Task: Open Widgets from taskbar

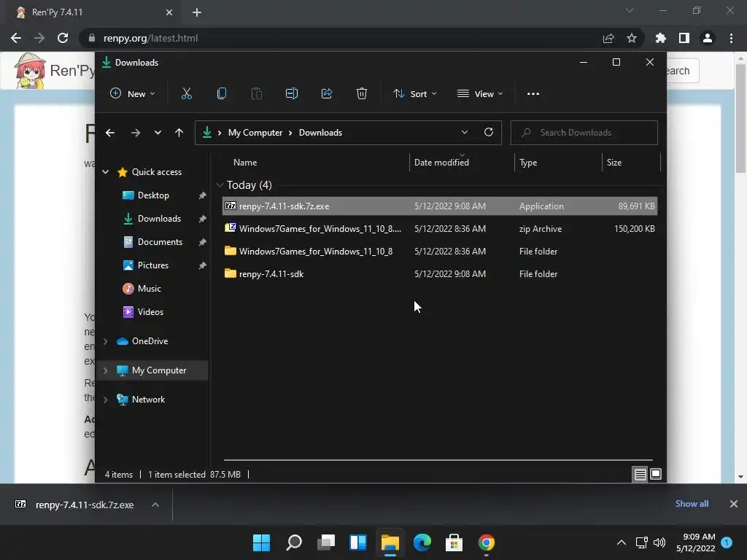Action: [x=358, y=542]
